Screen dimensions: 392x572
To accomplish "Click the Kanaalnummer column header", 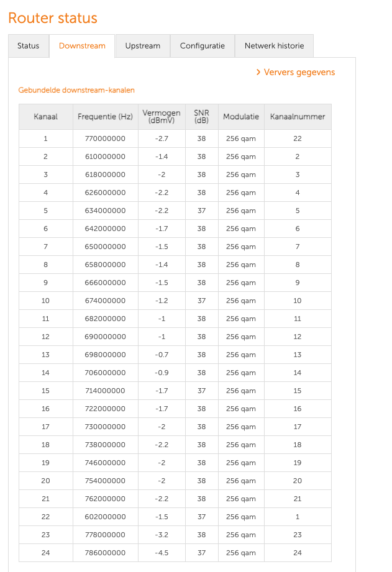I will tap(298, 117).
